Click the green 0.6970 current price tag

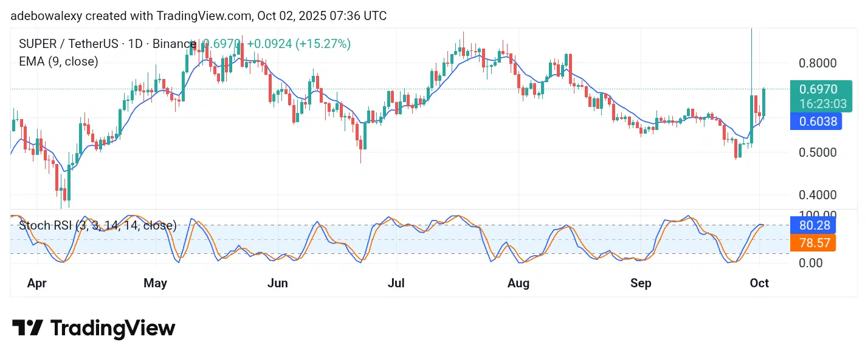coord(819,90)
